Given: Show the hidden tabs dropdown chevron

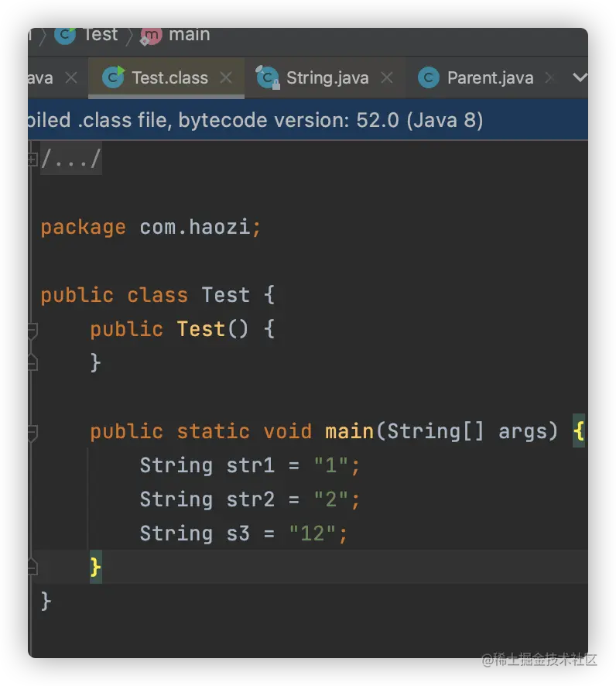Looking at the screenshot, I should pos(578,77).
